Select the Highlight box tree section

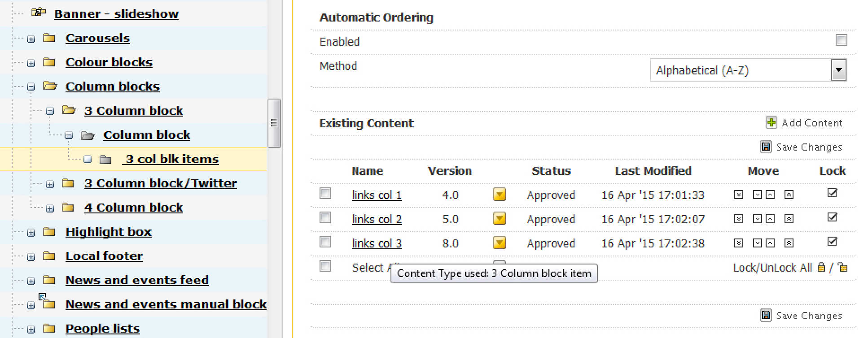tap(108, 232)
